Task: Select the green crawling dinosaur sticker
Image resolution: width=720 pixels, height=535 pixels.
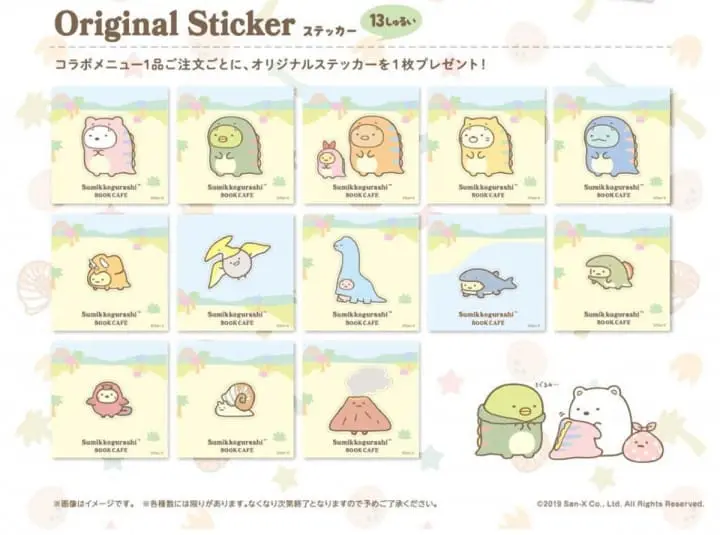Action: (x=613, y=273)
